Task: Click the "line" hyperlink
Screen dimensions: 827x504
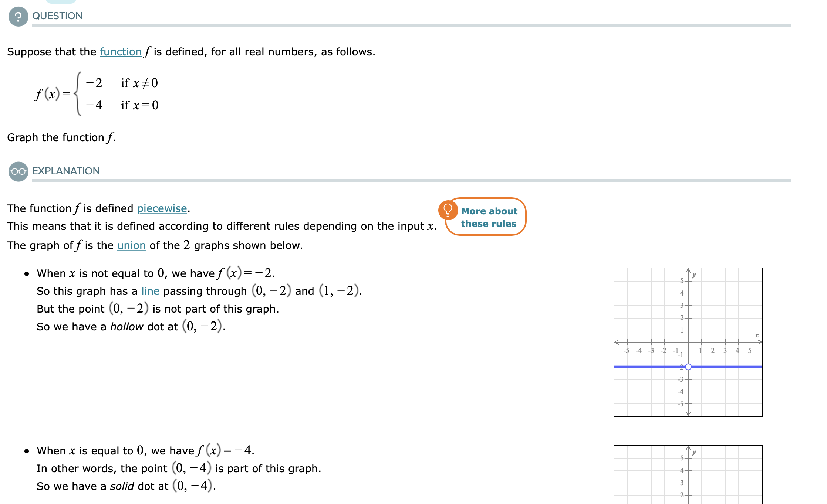Action: coord(150,291)
